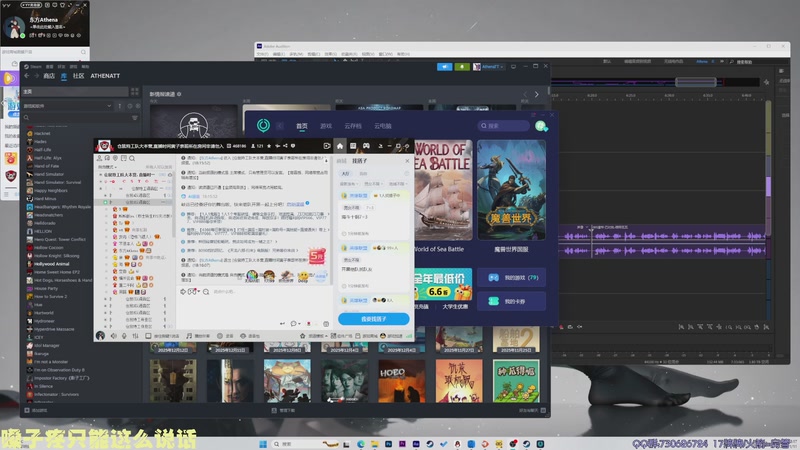Open the Steam library filter icon
The width and height of the screenshot is (800, 450).
(135, 118)
